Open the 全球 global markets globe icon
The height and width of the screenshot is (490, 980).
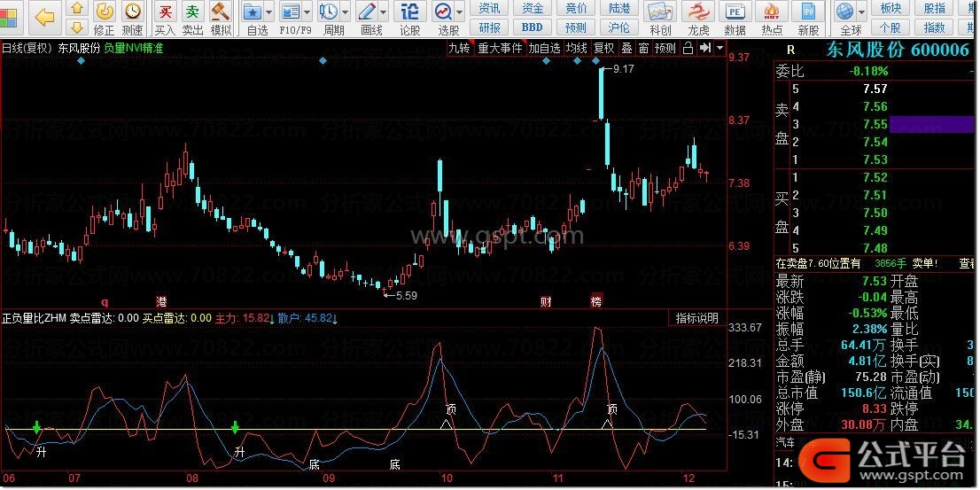[x=845, y=12]
